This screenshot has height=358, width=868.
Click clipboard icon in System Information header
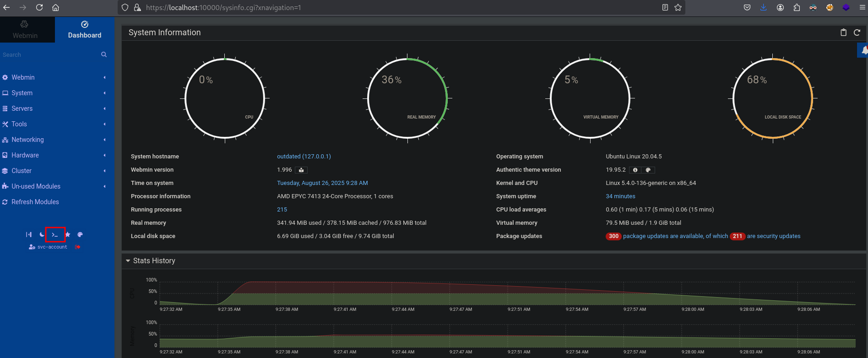(843, 33)
